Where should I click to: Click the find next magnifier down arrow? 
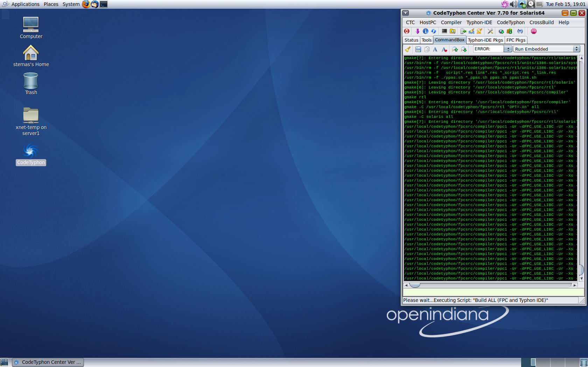(x=464, y=49)
